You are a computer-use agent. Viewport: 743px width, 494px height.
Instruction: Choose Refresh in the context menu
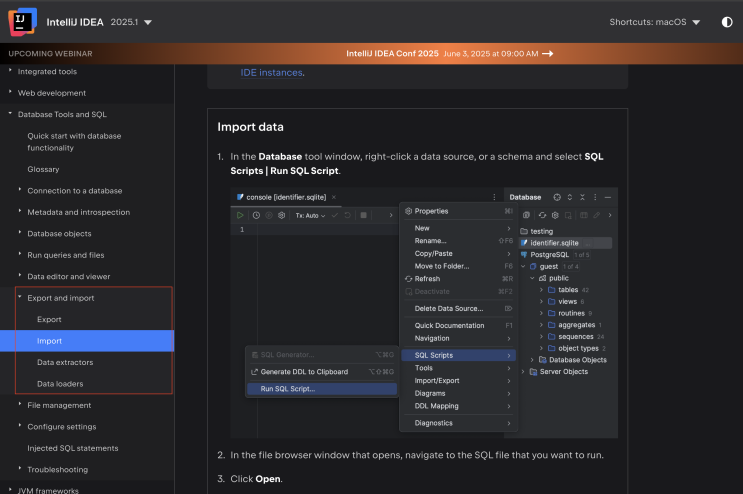[x=459, y=278]
